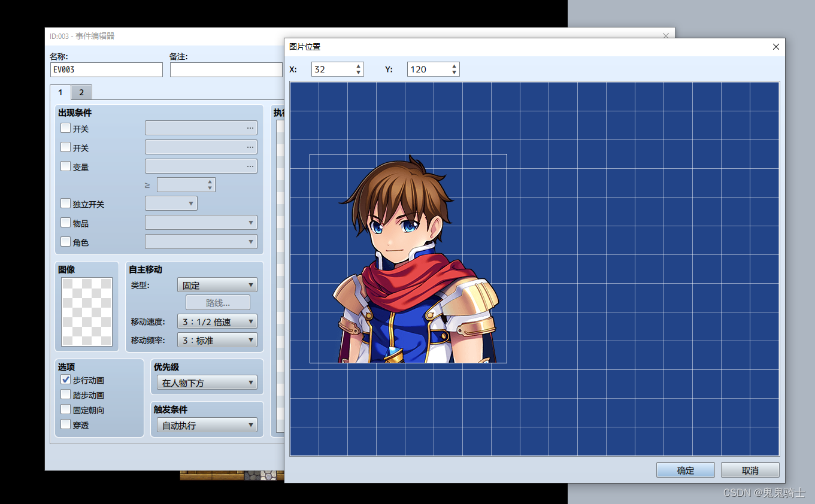The width and height of the screenshot is (815, 504).
Task: Open the first 开关 selector ellipsis field
Action: (201, 128)
